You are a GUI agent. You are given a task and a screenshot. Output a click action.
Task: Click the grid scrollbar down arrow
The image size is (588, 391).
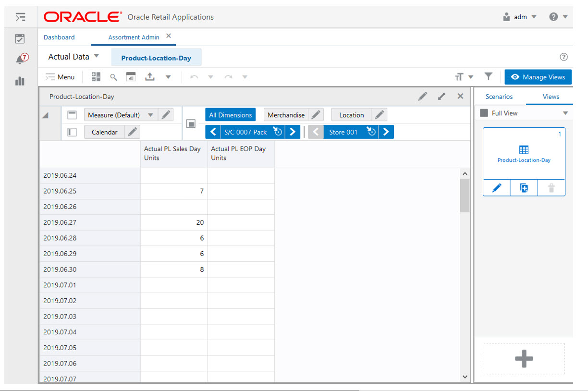tap(465, 377)
